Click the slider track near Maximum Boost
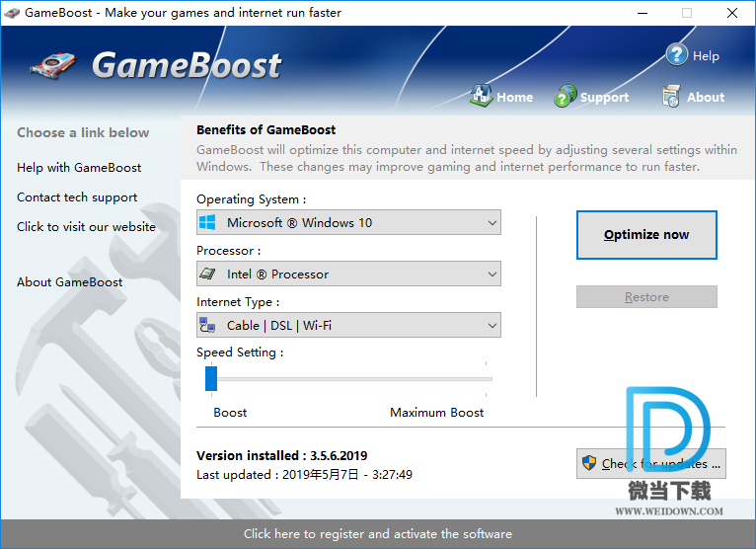 (x=484, y=379)
